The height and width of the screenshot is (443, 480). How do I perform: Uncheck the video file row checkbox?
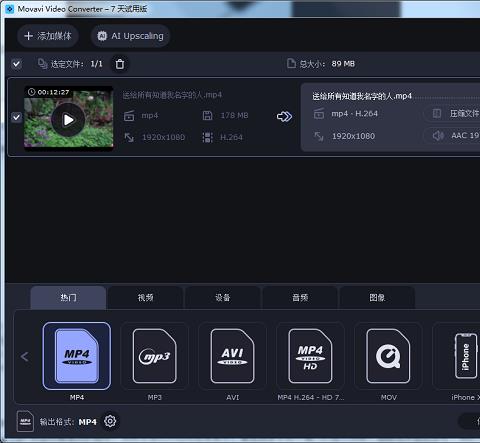coord(16,117)
